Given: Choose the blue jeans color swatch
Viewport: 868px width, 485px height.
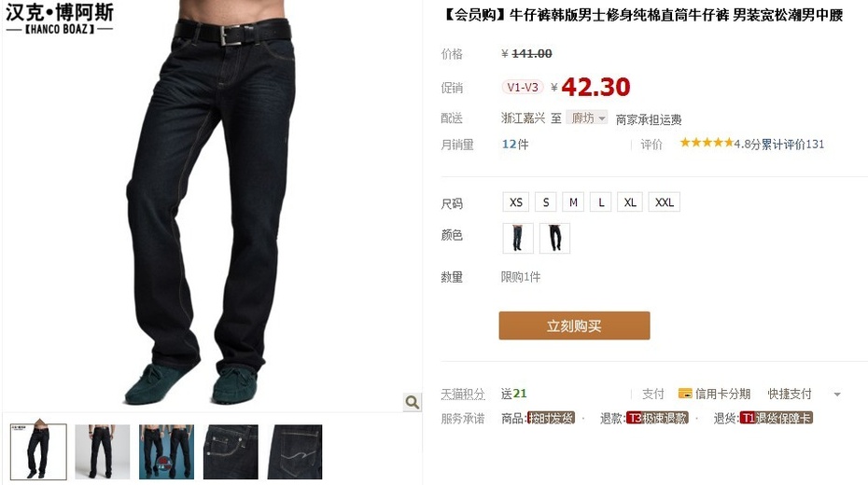Looking at the screenshot, I should (x=518, y=239).
